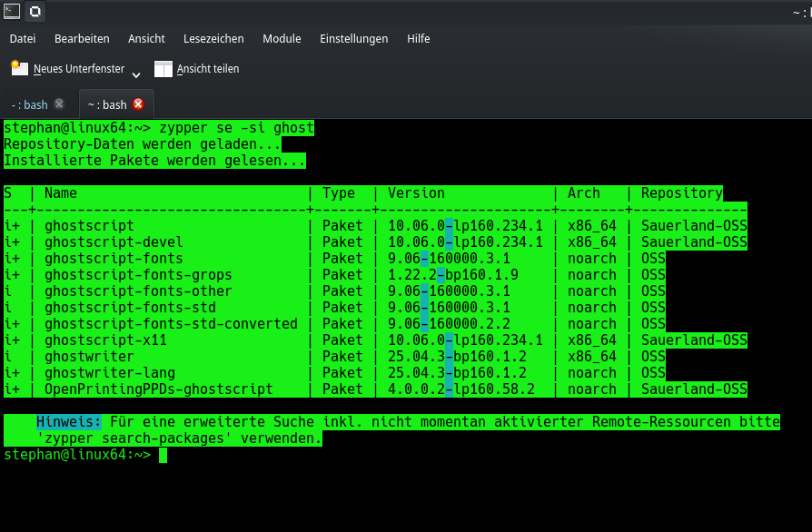Open the Einstellungen menu
The height and width of the screenshot is (532, 812).
click(353, 39)
